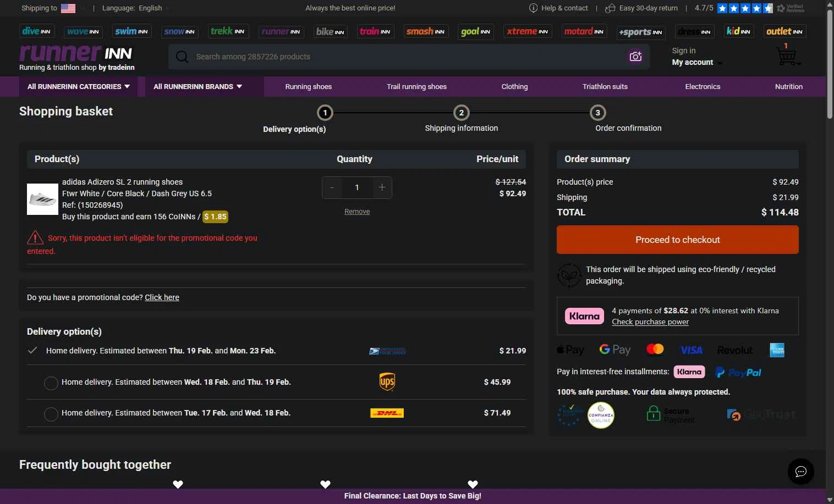Expand All RunnerINN Brands dropdown
The image size is (834, 504).
point(197,87)
